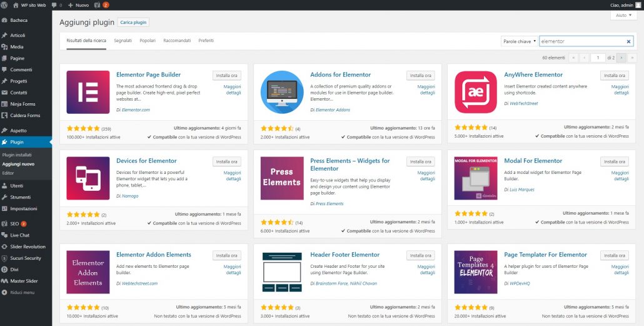Open Caldera Forms in sidebar

pyautogui.click(x=26, y=116)
